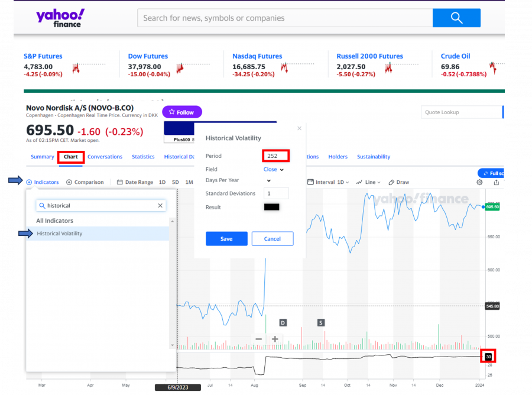Image resolution: width=532 pixels, height=395 pixels.
Task: Click the split S marker on chart
Action: point(320,322)
